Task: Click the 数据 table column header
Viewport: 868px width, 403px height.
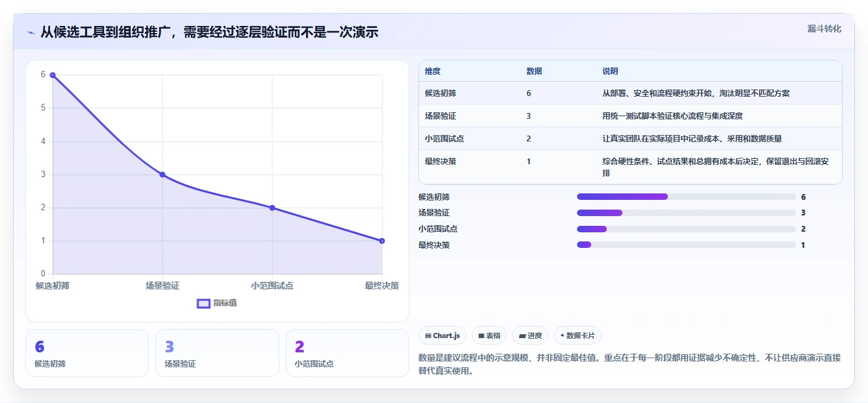Action: pyautogui.click(x=534, y=71)
